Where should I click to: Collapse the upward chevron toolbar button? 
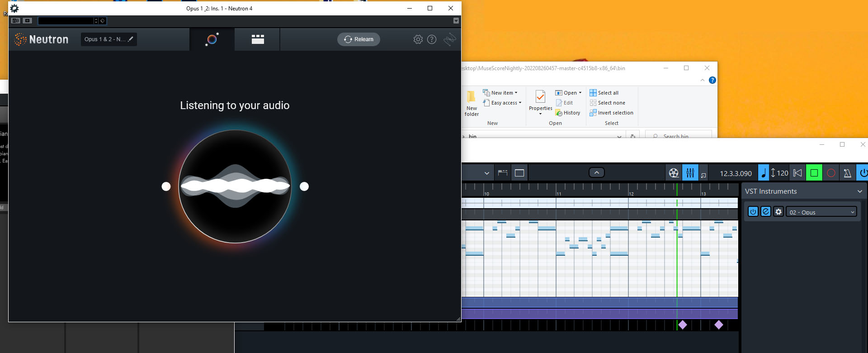coord(597,172)
